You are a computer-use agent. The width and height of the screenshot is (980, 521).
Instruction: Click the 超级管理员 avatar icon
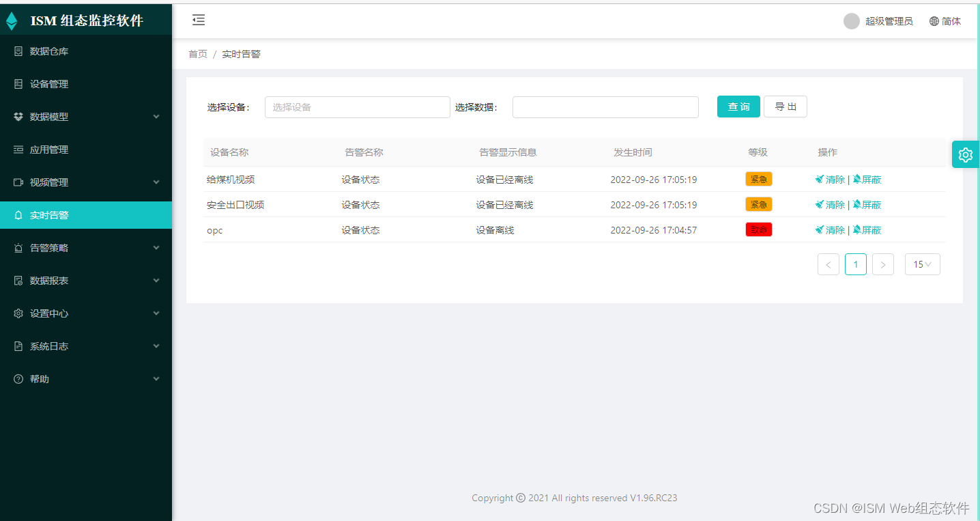(x=851, y=21)
